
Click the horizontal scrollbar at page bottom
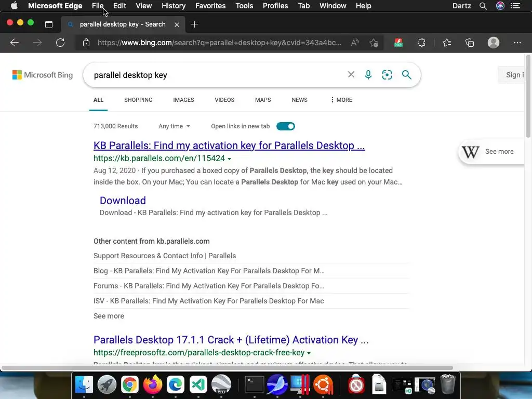click(227, 368)
